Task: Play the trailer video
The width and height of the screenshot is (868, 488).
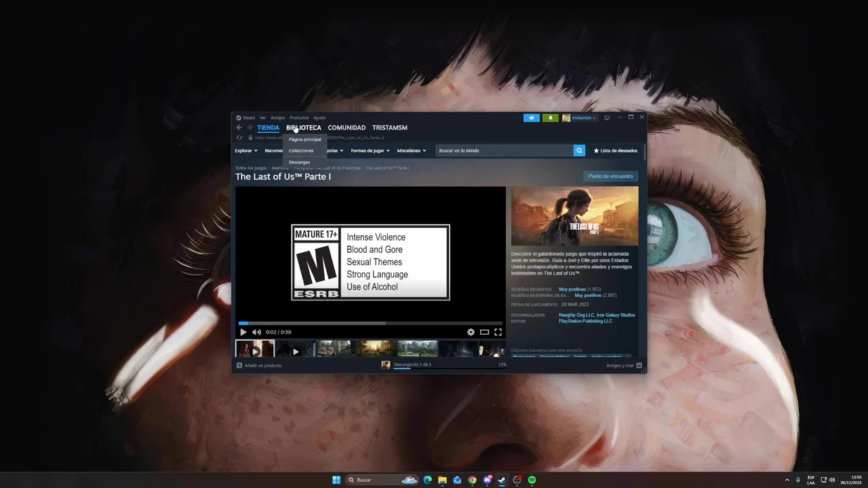Action: pos(243,332)
